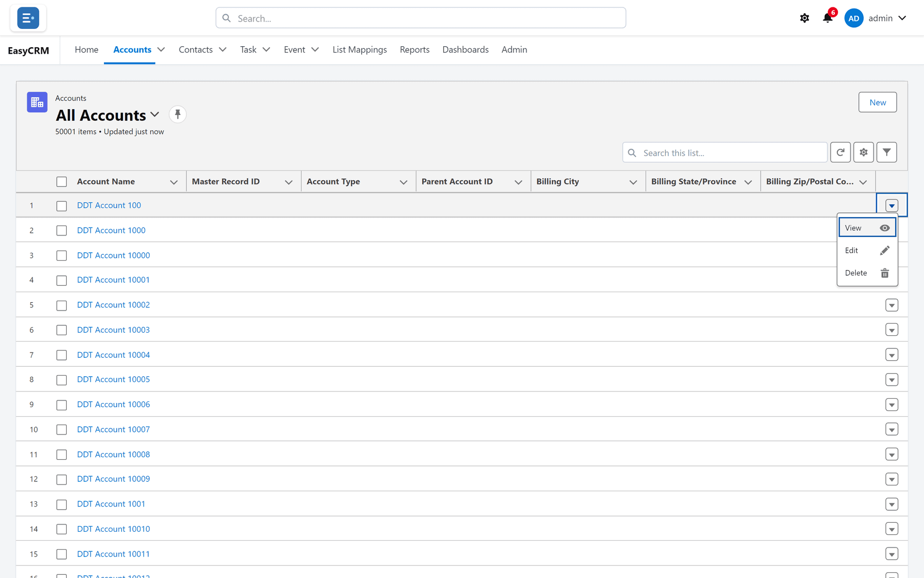Click the Search this list field

pos(724,152)
